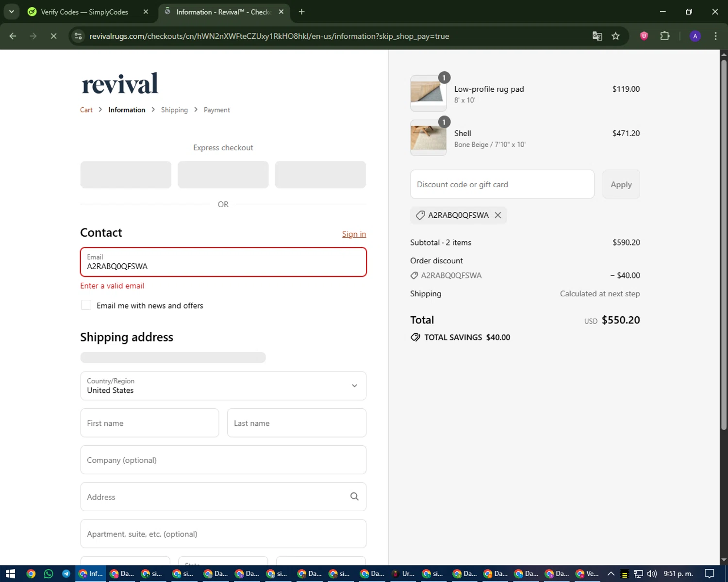Open the Windows notification center
This screenshot has width=728, height=582.
coord(710,574)
